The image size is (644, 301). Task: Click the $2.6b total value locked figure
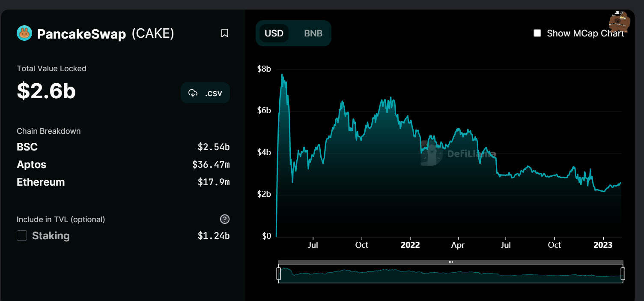(x=46, y=91)
